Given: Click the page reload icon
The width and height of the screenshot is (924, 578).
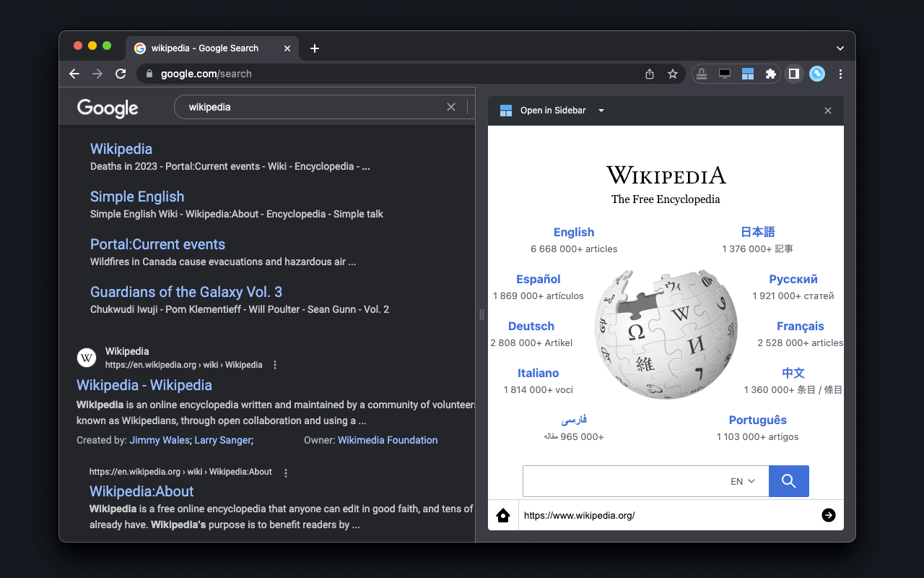Looking at the screenshot, I should (x=121, y=74).
